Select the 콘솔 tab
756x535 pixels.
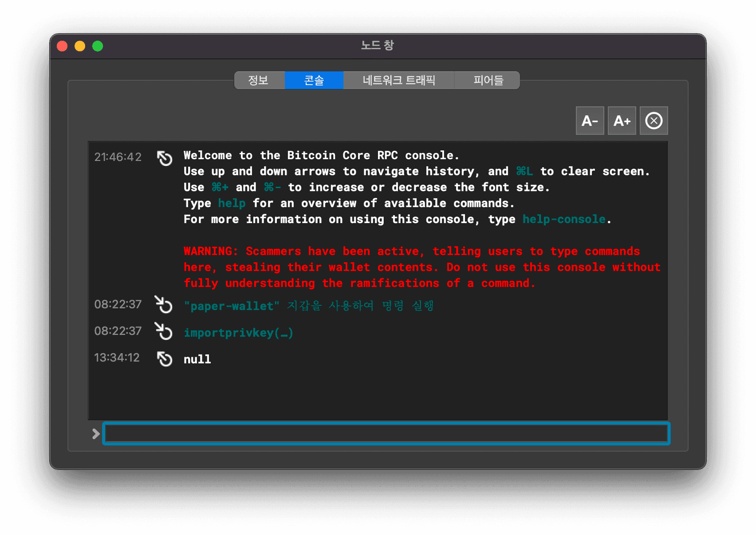(x=314, y=80)
